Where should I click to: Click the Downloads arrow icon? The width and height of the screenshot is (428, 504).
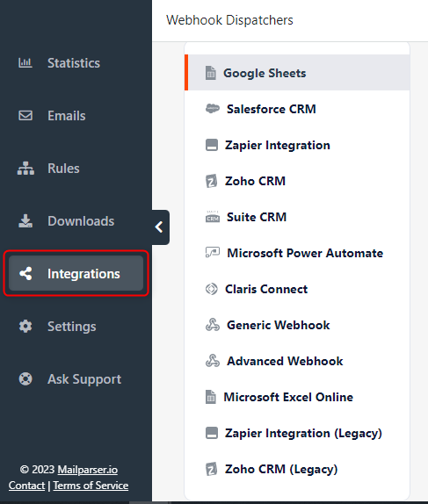click(x=25, y=220)
